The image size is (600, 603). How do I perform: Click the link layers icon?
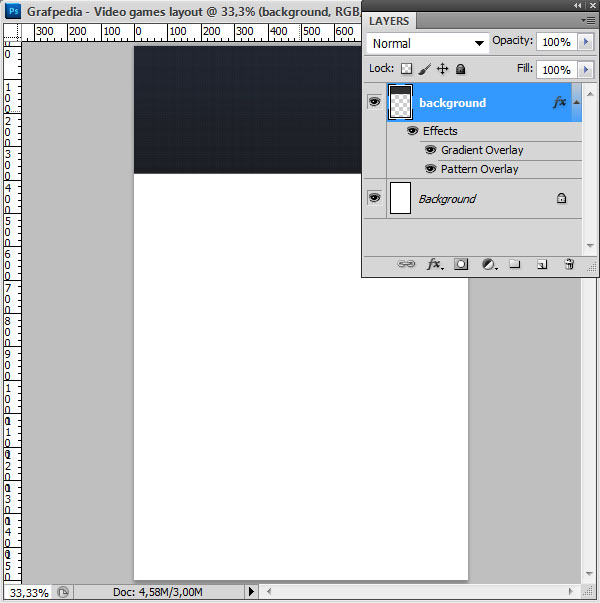click(406, 264)
